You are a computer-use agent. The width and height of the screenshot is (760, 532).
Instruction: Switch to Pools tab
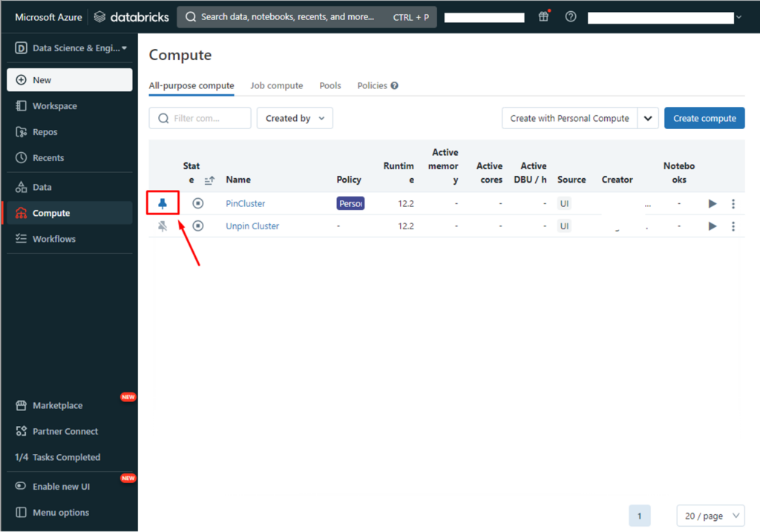pos(330,86)
